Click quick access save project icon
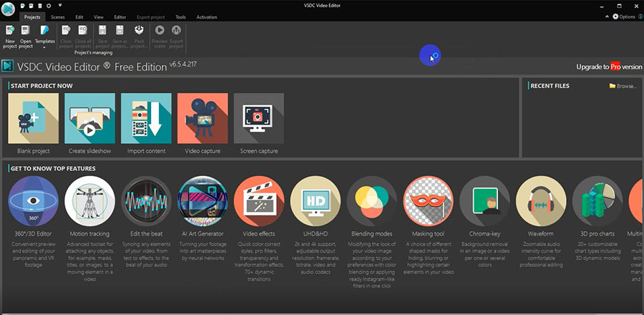The image size is (644, 315). pyautogui.click(x=40, y=6)
